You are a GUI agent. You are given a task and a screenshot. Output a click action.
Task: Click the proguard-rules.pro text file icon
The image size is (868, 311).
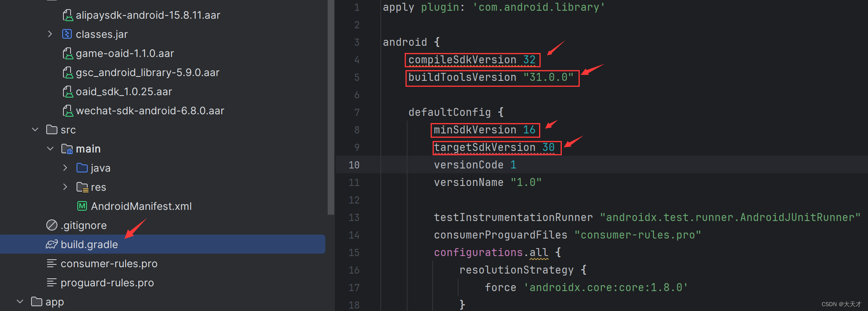[x=52, y=283]
